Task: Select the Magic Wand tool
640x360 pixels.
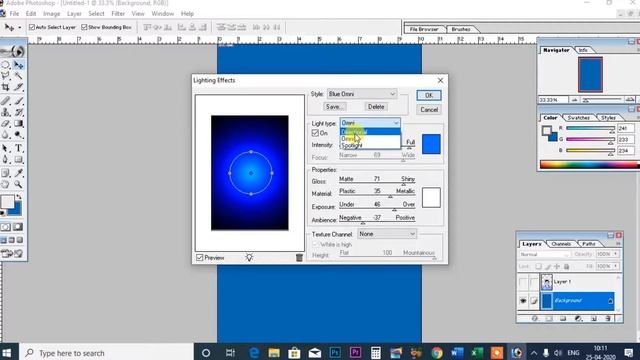Action: (18, 76)
